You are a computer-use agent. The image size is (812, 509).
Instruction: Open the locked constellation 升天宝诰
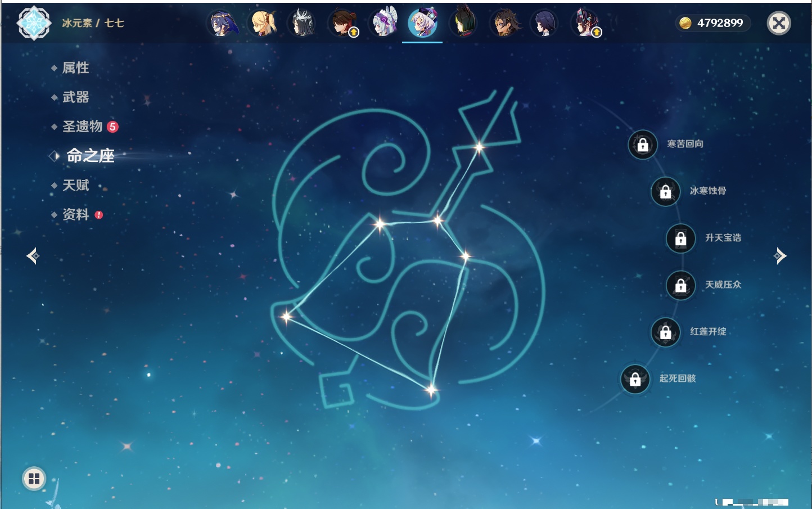click(x=681, y=238)
